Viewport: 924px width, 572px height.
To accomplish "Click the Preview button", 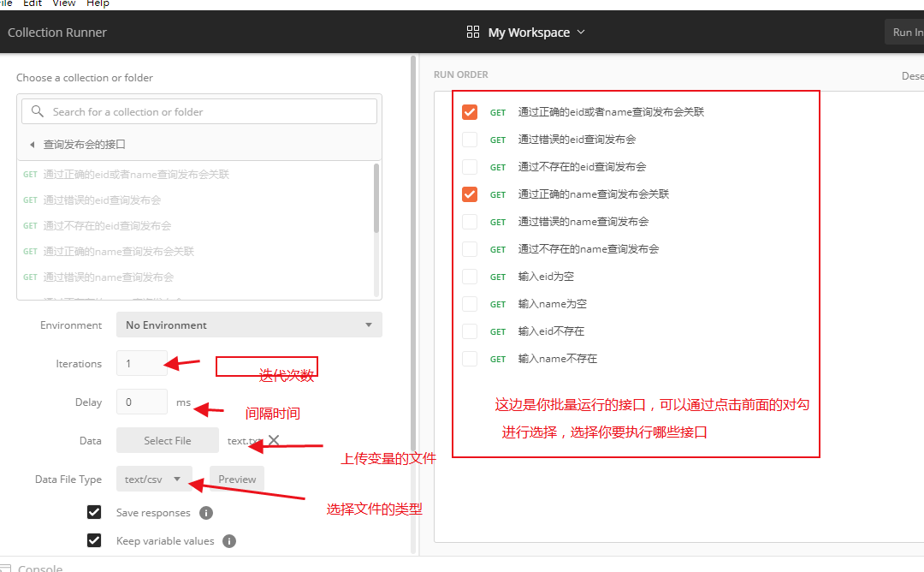I will pyautogui.click(x=237, y=479).
